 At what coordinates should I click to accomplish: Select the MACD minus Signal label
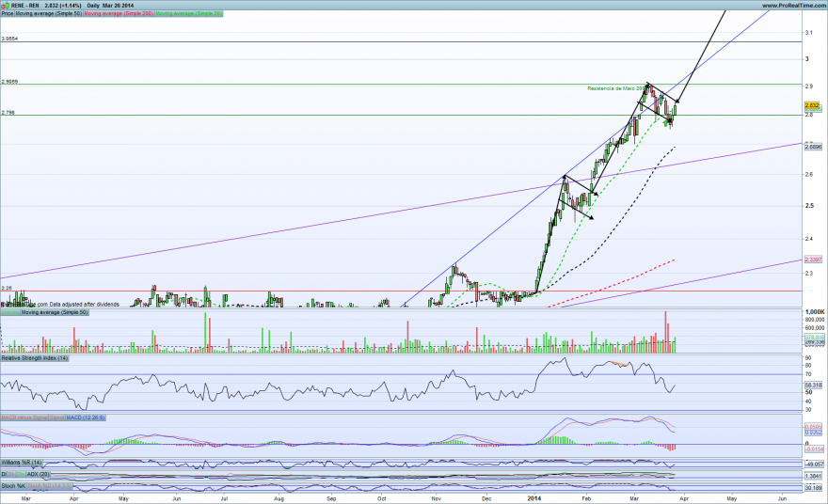[24, 417]
